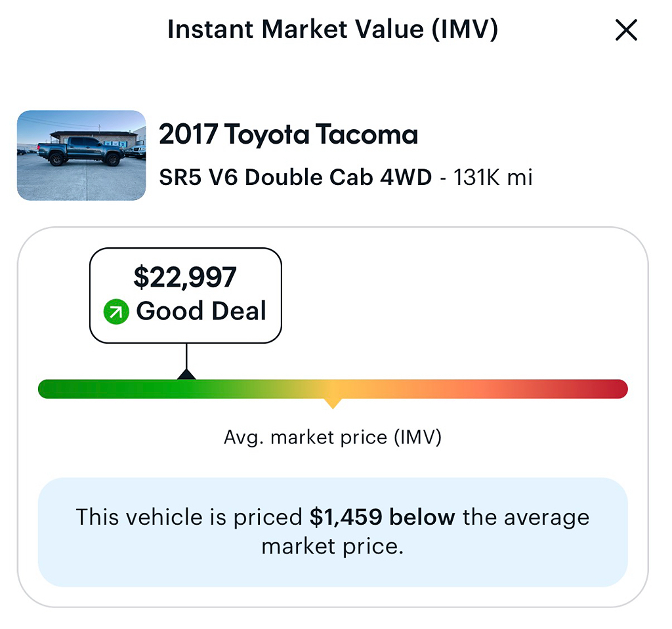Image resolution: width=672 pixels, height=629 pixels.
Task: Click the yellow center of price bar
Action: pos(333,389)
